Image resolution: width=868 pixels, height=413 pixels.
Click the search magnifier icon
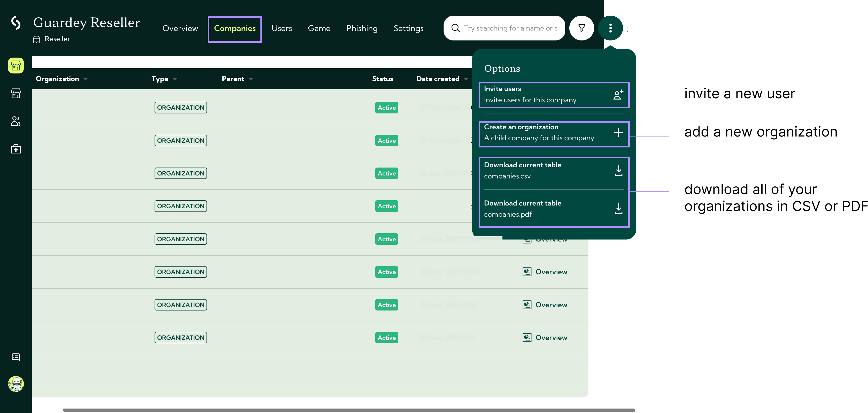point(455,28)
